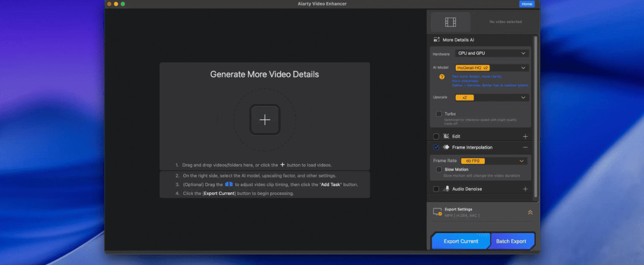Click the Edit crop icon
The height and width of the screenshot is (265, 644).
[x=446, y=136]
